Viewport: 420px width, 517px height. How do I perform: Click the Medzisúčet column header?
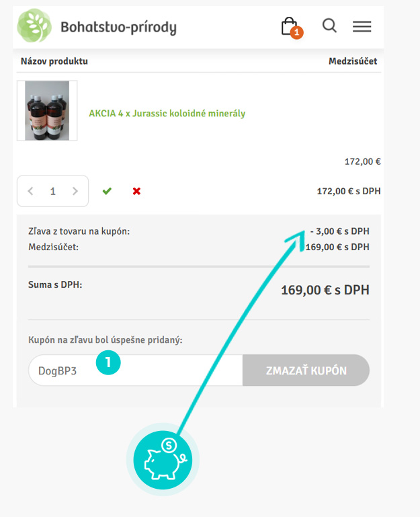point(352,61)
